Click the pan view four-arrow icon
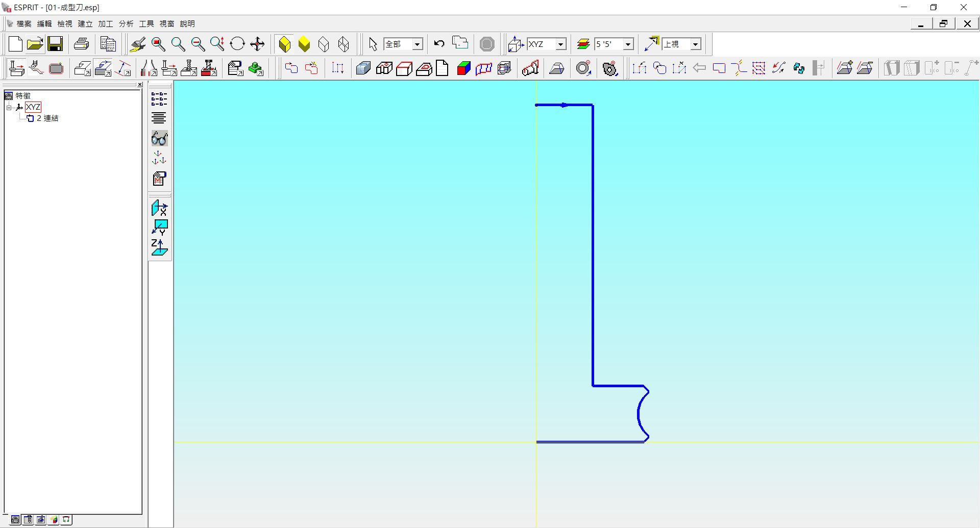 pos(257,44)
